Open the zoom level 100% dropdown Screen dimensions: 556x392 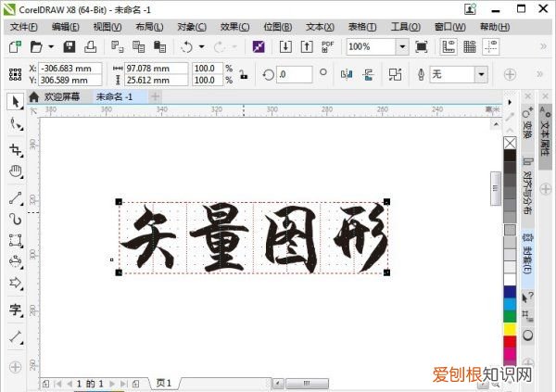tap(402, 47)
